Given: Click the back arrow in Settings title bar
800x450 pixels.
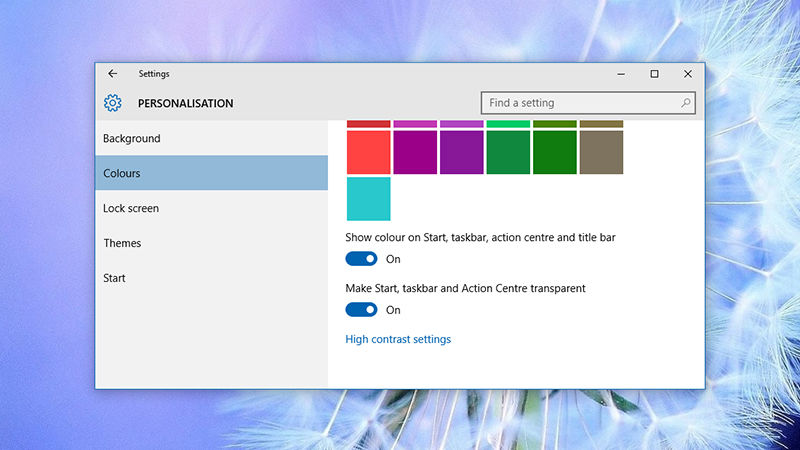Looking at the screenshot, I should pos(113,74).
